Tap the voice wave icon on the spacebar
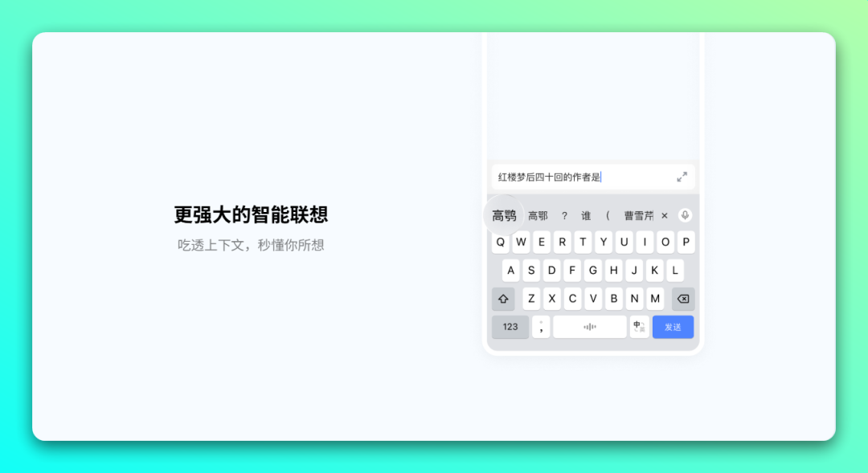This screenshot has height=473, width=868. (590, 326)
